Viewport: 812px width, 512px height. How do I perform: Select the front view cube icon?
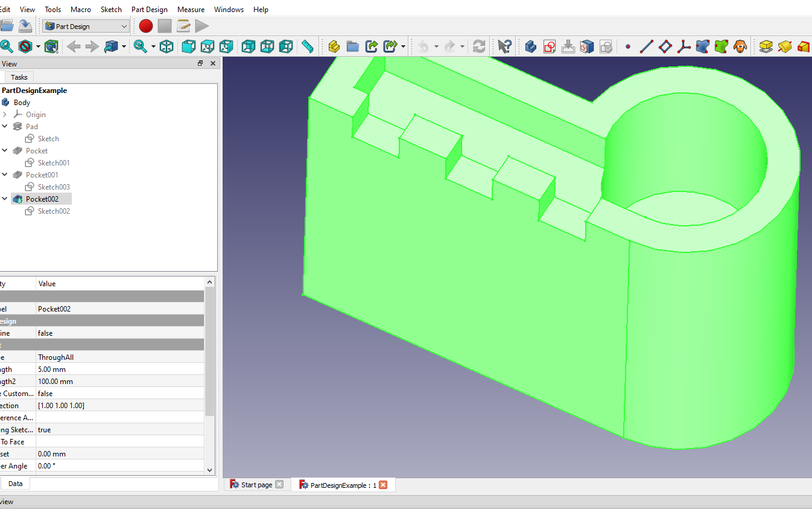[x=188, y=46]
